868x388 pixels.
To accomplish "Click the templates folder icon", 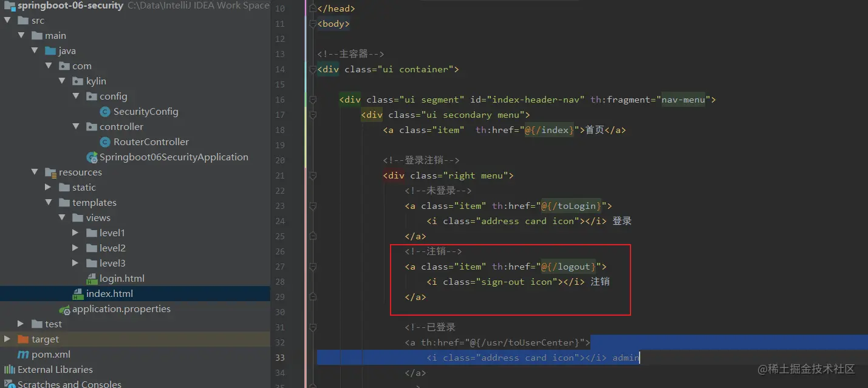I will [64, 203].
